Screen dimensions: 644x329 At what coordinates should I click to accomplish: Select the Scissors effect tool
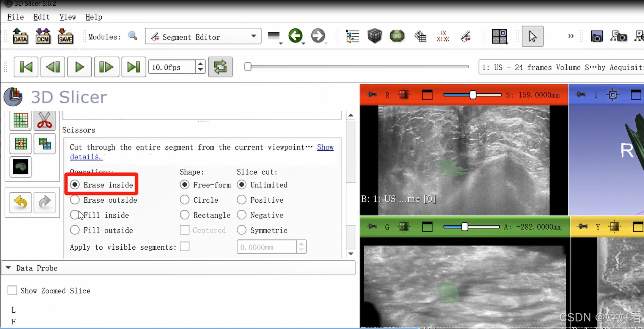(x=44, y=120)
